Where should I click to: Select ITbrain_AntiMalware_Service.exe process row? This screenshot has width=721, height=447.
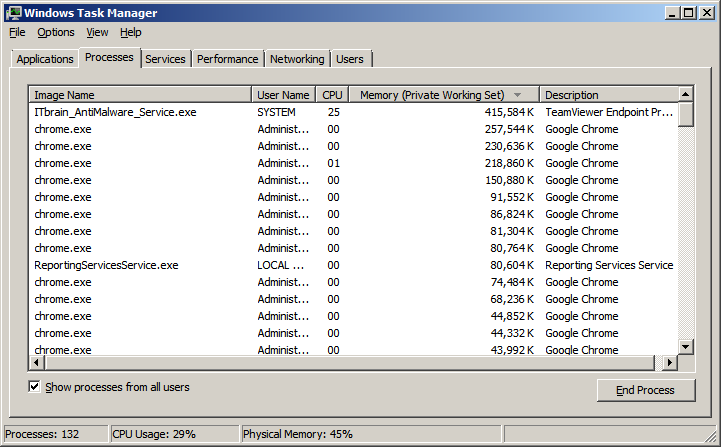(x=354, y=112)
